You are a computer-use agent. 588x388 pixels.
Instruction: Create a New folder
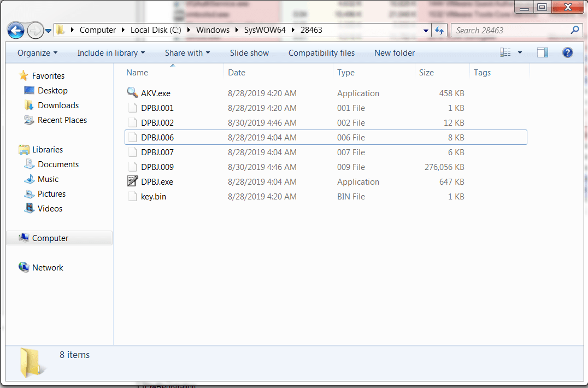click(394, 52)
